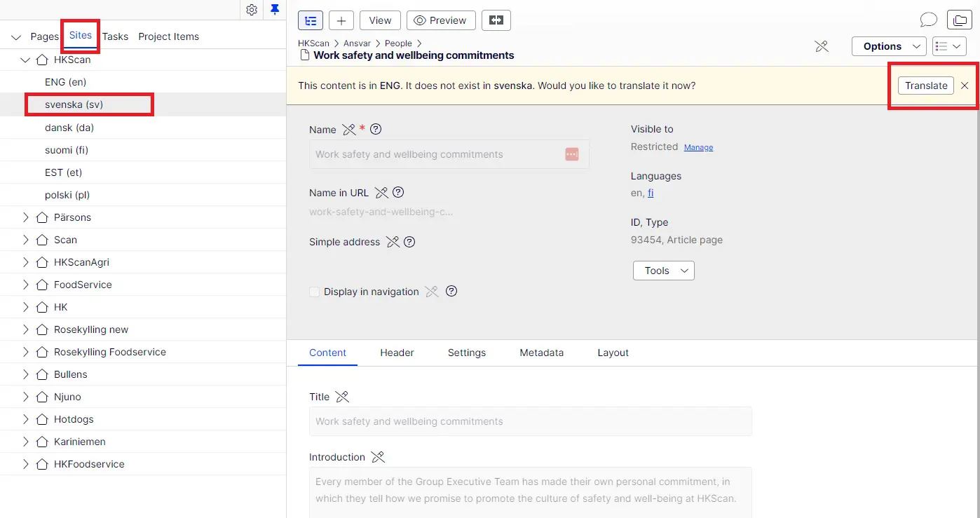Select suomi (fi) language in tree

click(67, 150)
